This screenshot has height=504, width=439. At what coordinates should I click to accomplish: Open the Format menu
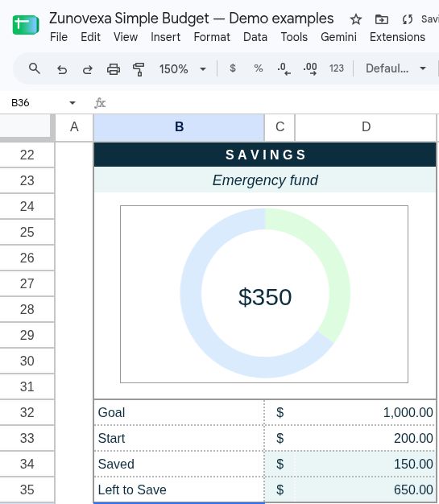pos(212,37)
